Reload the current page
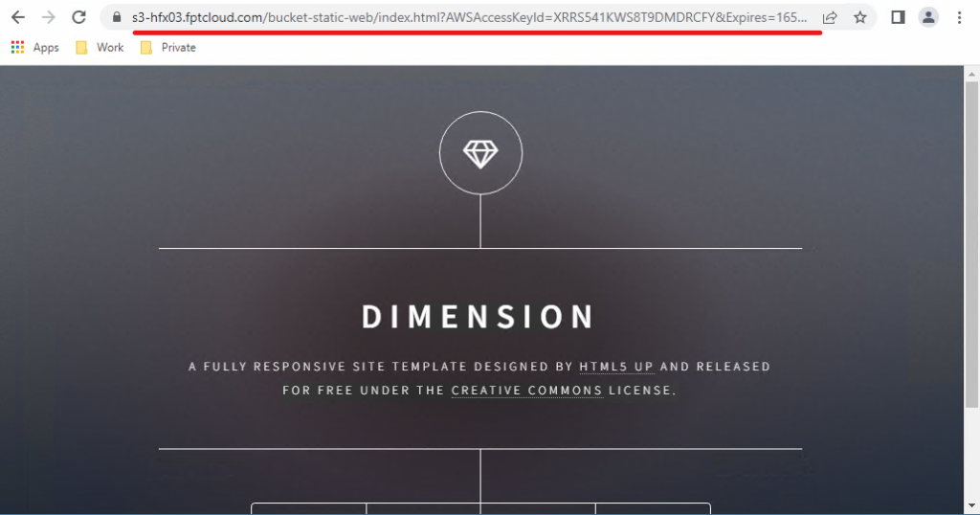The height and width of the screenshot is (515, 980). (79, 17)
